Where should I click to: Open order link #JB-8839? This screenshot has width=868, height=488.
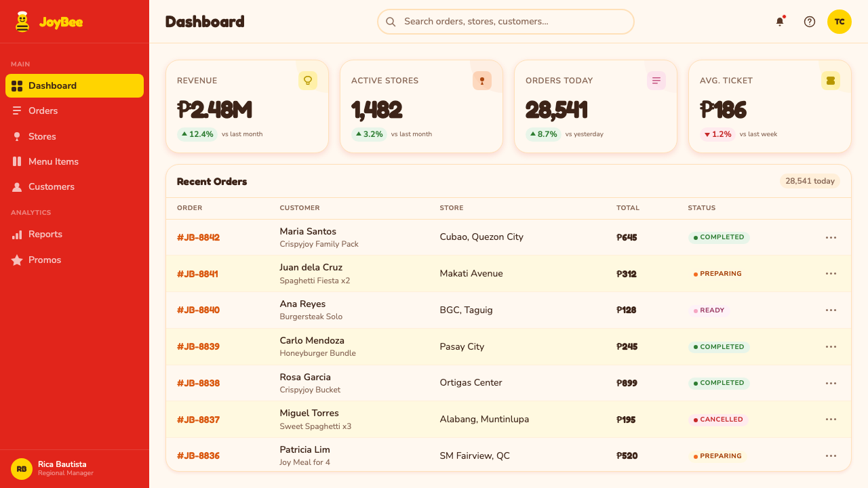pyautogui.click(x=198, y=347)
